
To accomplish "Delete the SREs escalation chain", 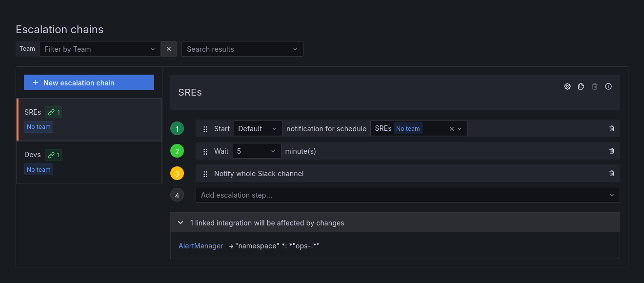I will coord(594,86).
